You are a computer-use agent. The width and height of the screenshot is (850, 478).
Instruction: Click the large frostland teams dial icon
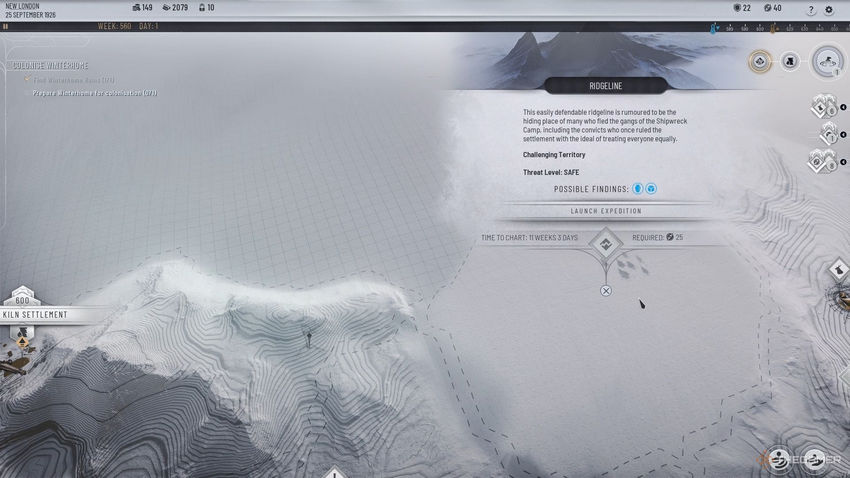pos(828,61)
